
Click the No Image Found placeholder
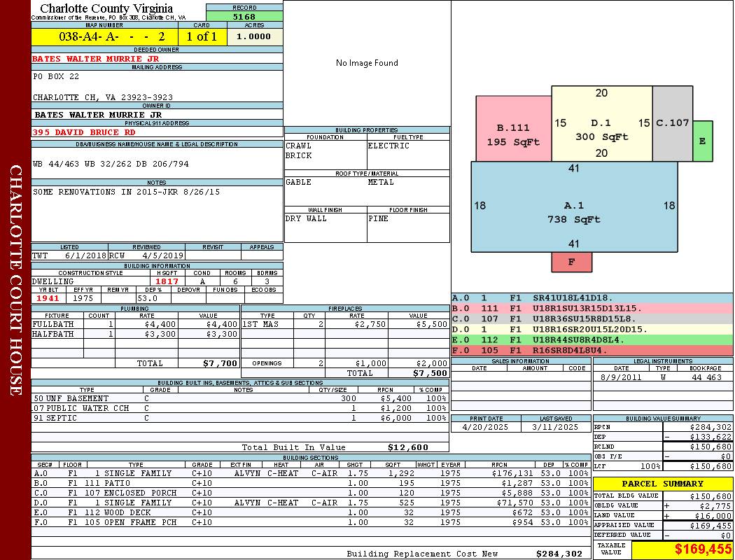pos(367,63)
